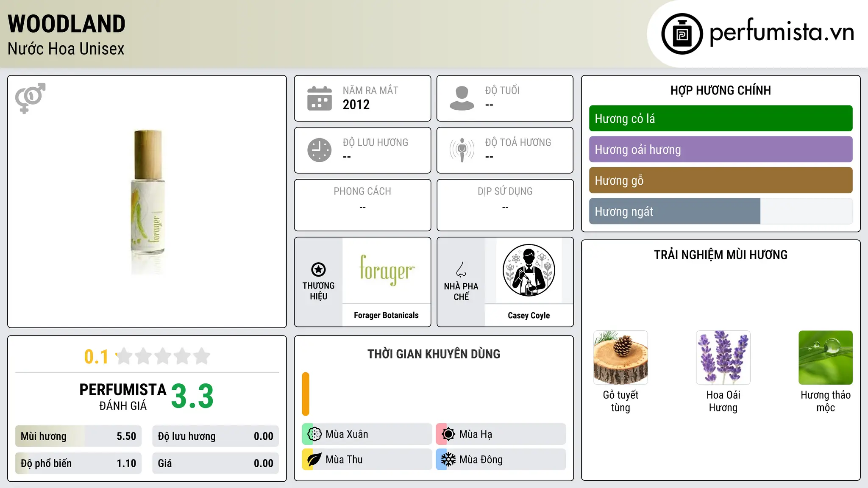Click the perfumista.vn perfume bottle logo icon
Viewport: 868px width, 488px height.
[x=682, y=34]
